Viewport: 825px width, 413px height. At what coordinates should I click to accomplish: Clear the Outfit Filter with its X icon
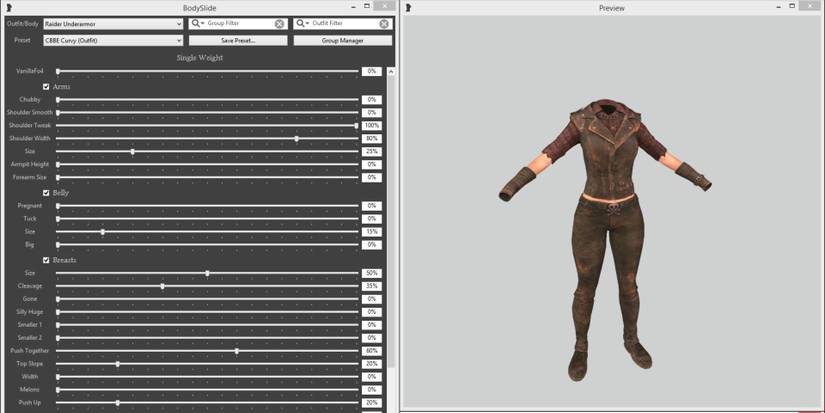click(384, 24)
